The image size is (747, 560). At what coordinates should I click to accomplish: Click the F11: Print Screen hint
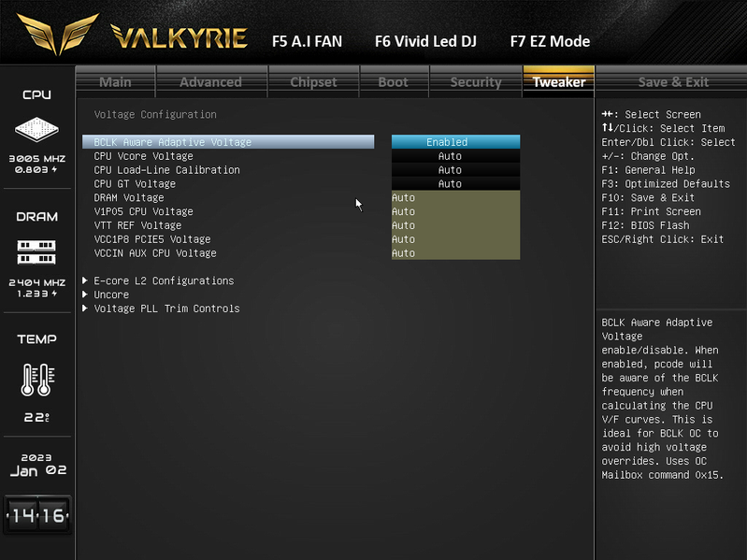coord(651,211)
